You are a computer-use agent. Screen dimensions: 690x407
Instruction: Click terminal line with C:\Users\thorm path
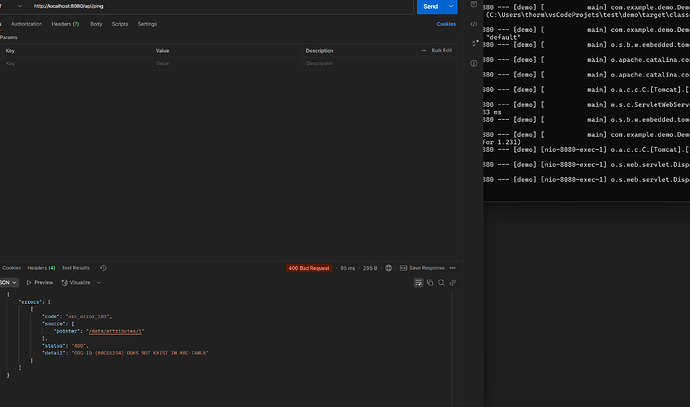(x=587, y=15)
